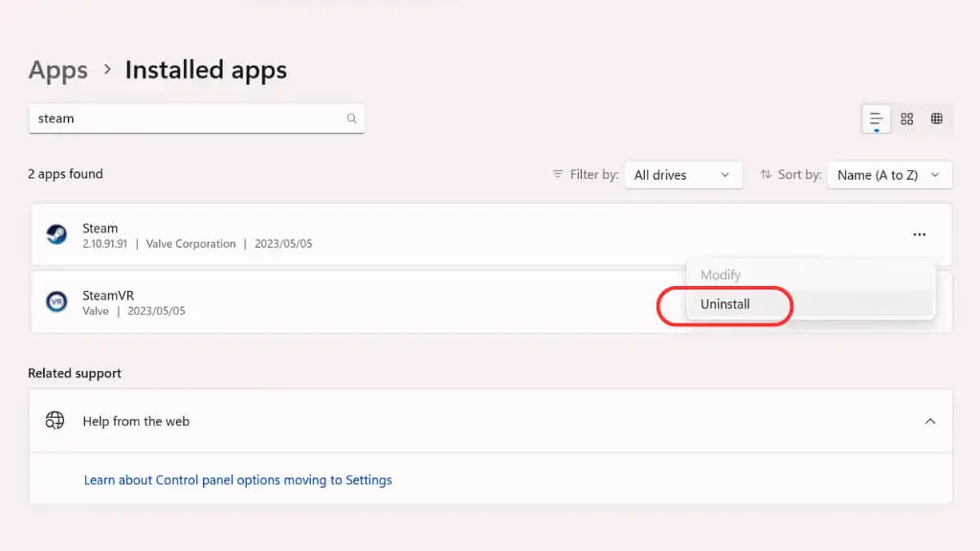Click the SteamVR app icon
Screen dimensions: 980x551
point(56,301)
